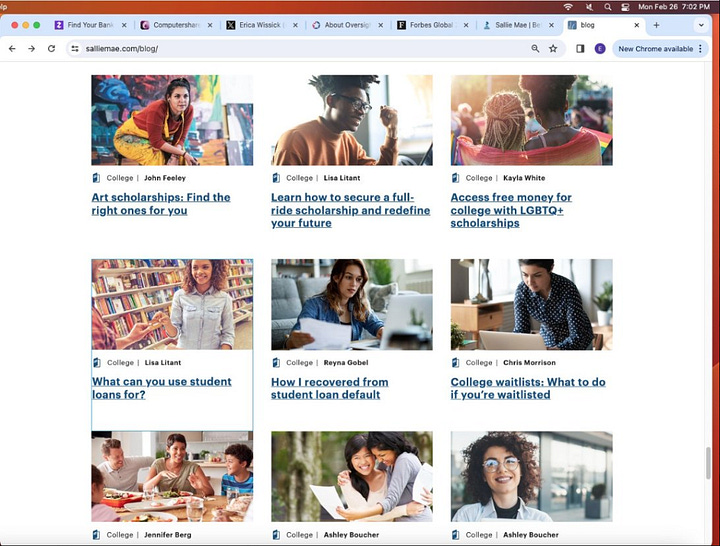
Task: Close the blog tab
Action: click(x=637, y=25)
